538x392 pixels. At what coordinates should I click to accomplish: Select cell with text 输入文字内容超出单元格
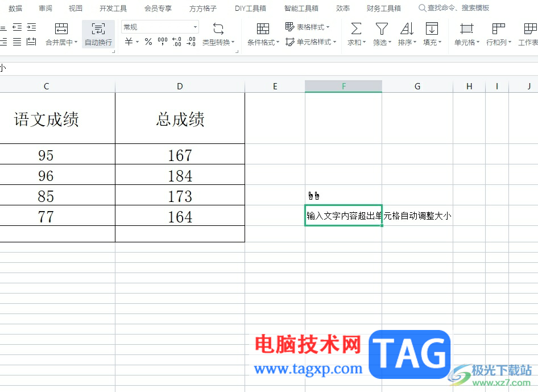point(344,216)
